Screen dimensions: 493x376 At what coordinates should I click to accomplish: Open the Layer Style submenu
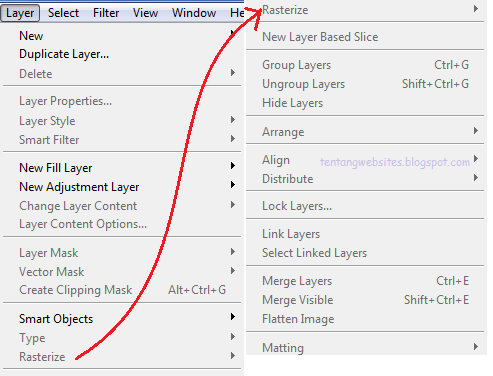coord(122,121)
